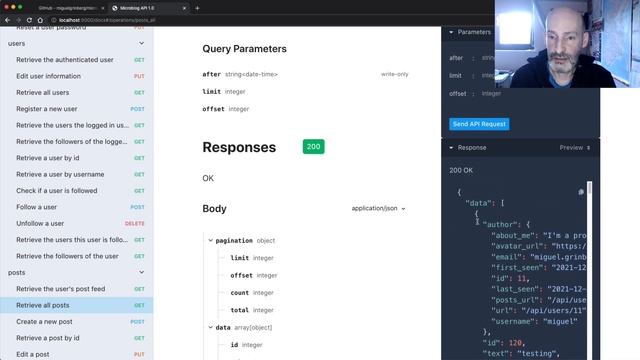Open Retrieve a user by id endpoint
Screen dimensions: 640x360
tap(77, 158)
